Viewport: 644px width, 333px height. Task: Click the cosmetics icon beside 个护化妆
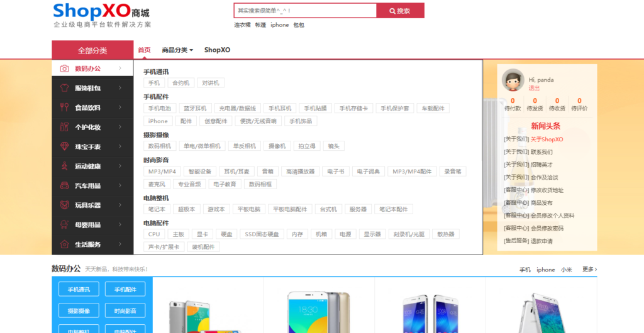(65, 127)
